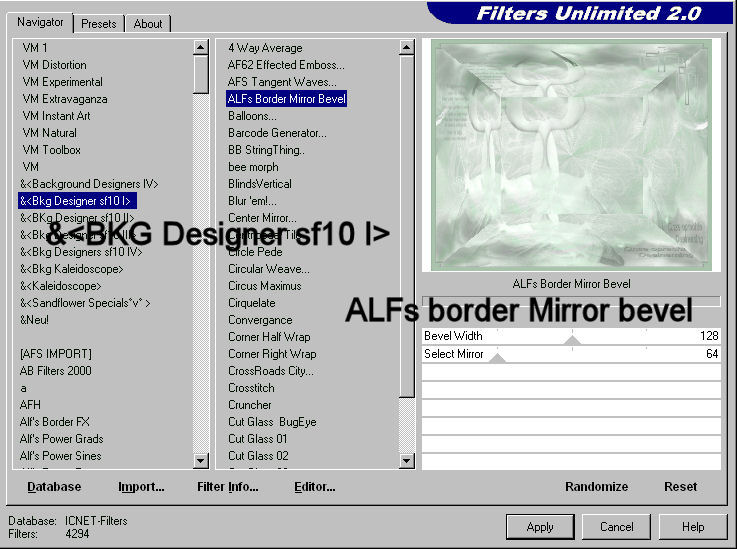The image size is (737, 549).
Task: Select VM 1 category
Action: click(x=35, y=48)
